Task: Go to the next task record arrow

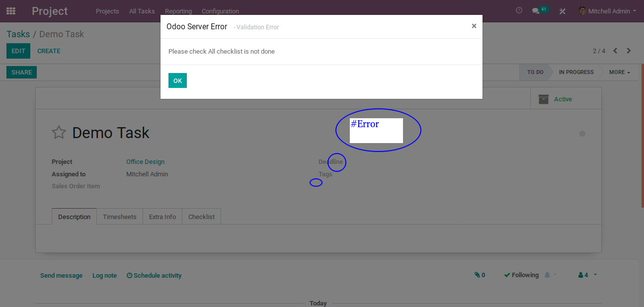Action: coord(629,51)
